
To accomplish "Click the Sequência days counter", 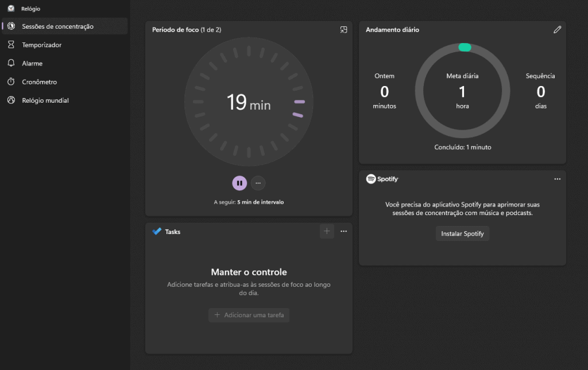I will (x=540, y=91).
